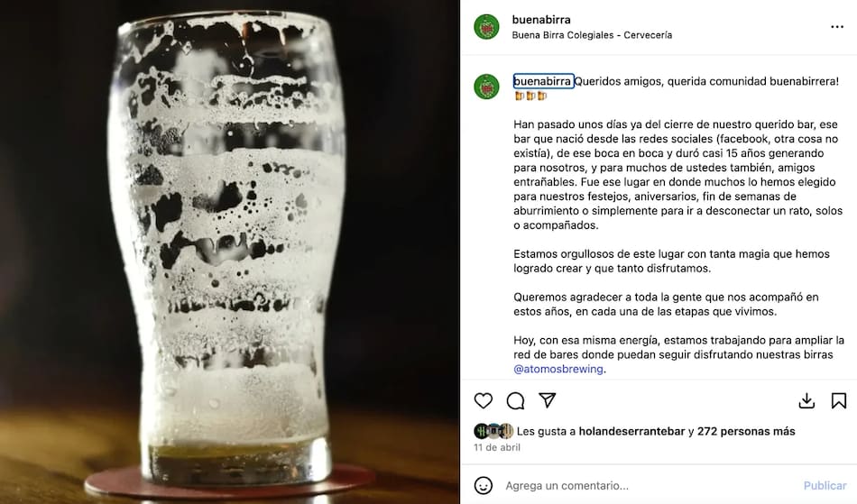
Task: Click the liker avatars next to Les gusta
Action: pyautogui.click(x=493, y=431)
